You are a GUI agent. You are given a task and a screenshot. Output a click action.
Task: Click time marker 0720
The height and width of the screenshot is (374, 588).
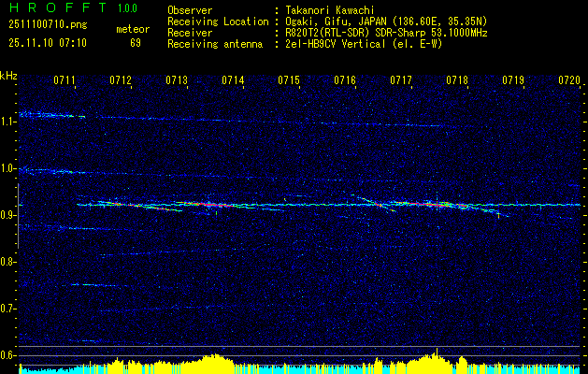569,79
